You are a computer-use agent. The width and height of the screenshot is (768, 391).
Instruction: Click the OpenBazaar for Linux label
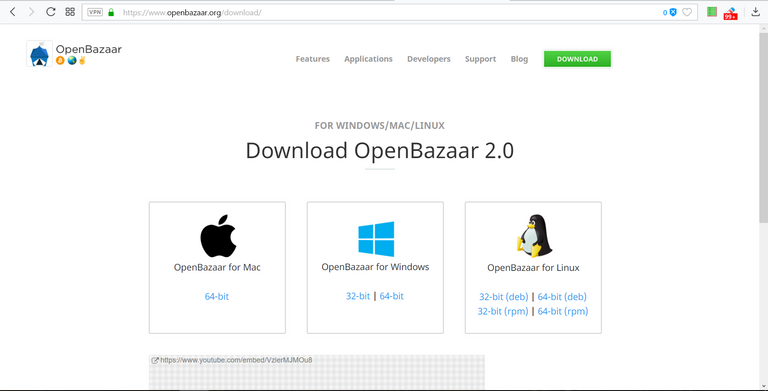click(533, 268)
